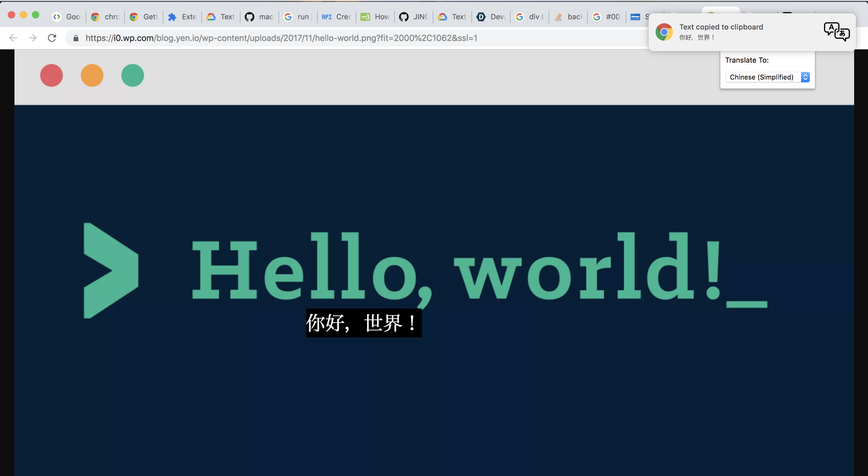
Task: Click the translate icon in notification
Action: pos(836,32)
